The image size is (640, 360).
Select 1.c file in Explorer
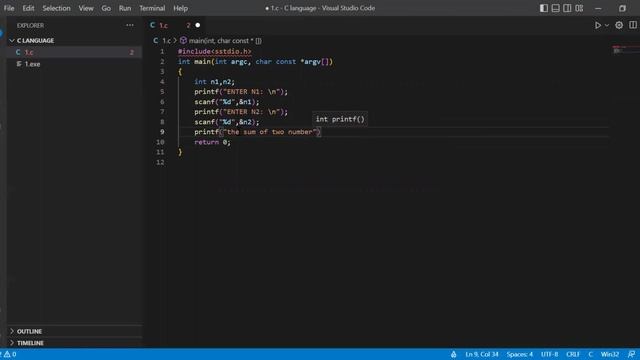tap(75, 52)
